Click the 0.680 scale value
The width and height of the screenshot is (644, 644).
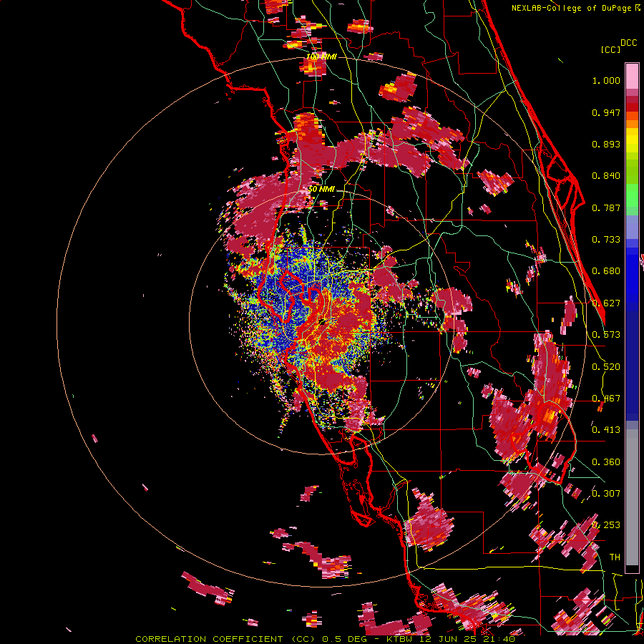click(606, 271)
